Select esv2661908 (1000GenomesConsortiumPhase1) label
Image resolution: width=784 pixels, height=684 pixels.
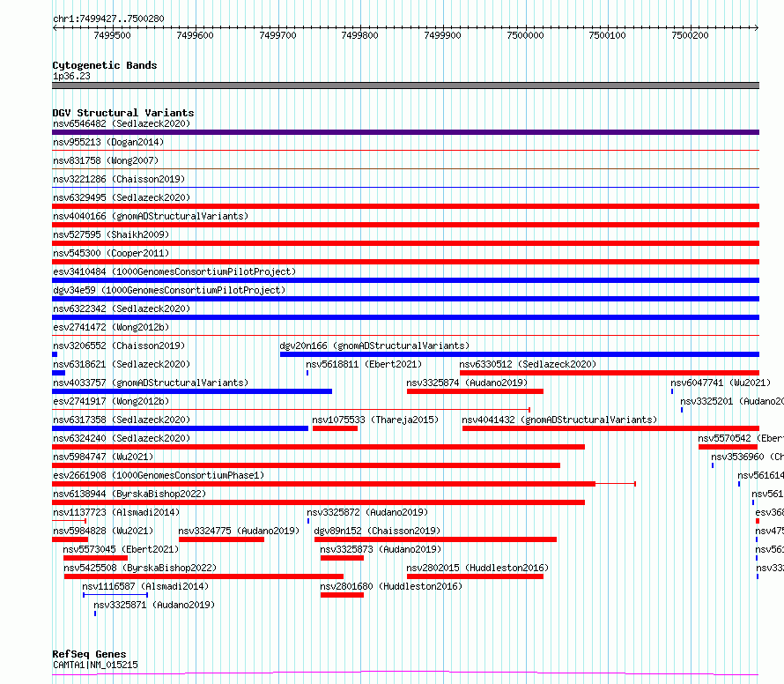pyautogui.click(x=159, y=475)
